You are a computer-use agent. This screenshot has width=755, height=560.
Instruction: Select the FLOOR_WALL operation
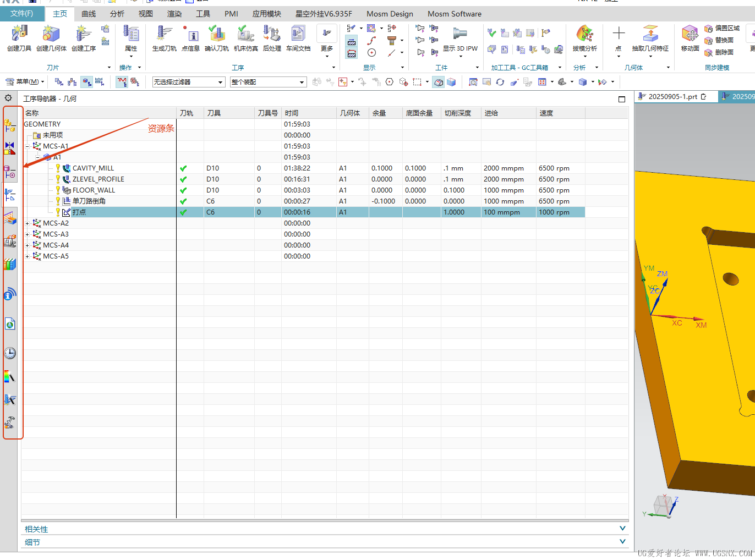coord(94,190)
